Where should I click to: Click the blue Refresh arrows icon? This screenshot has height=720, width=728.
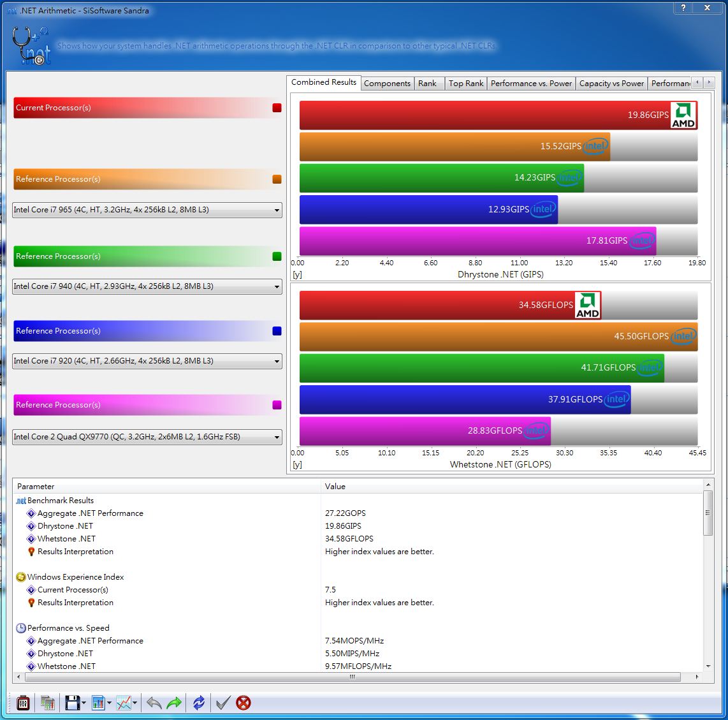(199, 703)
